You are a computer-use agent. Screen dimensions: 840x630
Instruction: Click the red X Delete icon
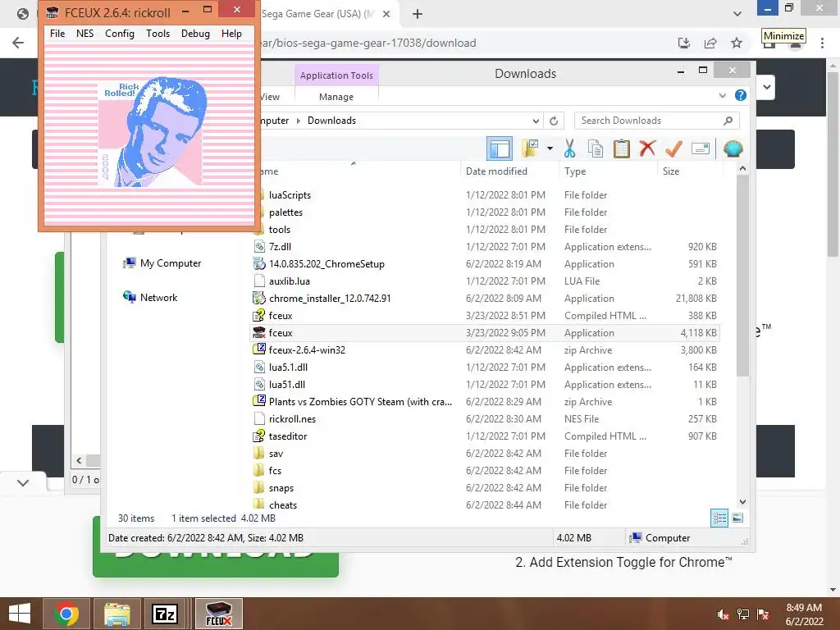click(647, 148)
